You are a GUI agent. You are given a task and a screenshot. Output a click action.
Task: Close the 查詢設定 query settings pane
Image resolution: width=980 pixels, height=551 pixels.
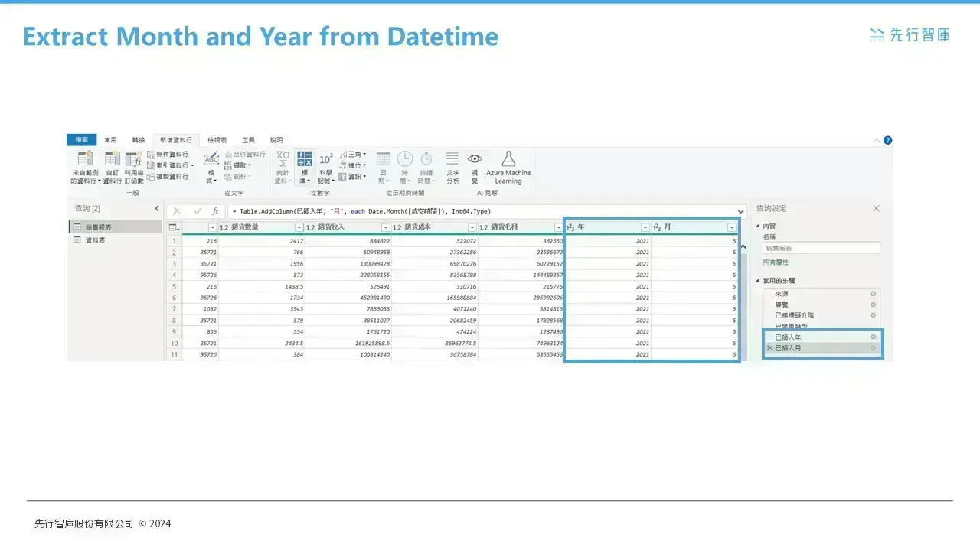point(877,208)
